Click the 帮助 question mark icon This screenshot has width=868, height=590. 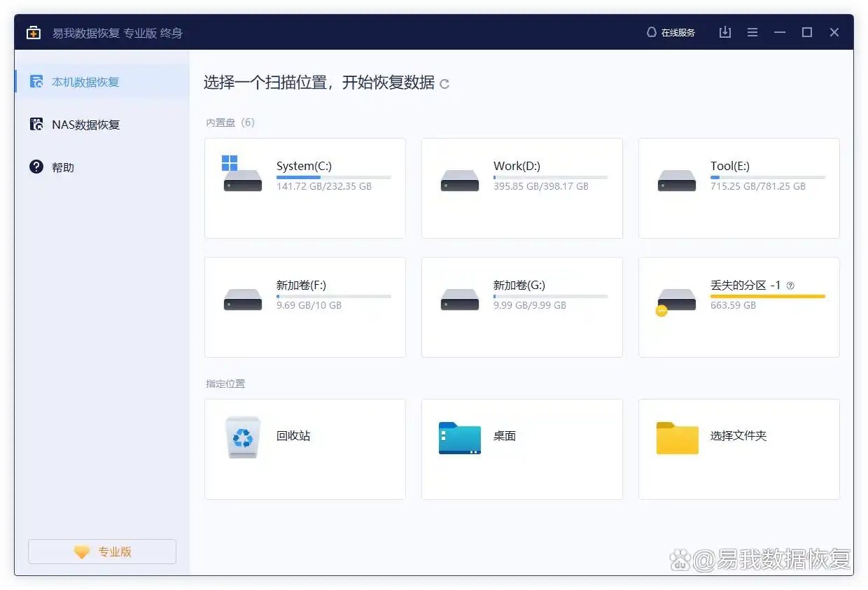pos(36,167)
